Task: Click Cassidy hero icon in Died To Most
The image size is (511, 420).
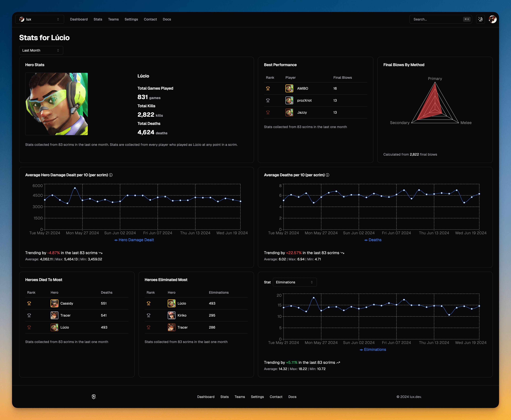Action: (54, 303)
